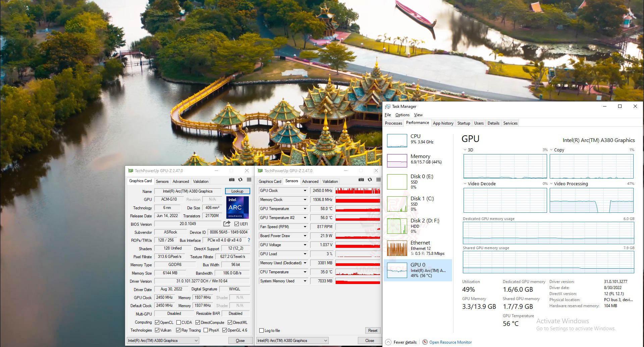Click Close button in GPU-Z Sensors window
This screenshot has height=347, width=644.
[370, 341]
